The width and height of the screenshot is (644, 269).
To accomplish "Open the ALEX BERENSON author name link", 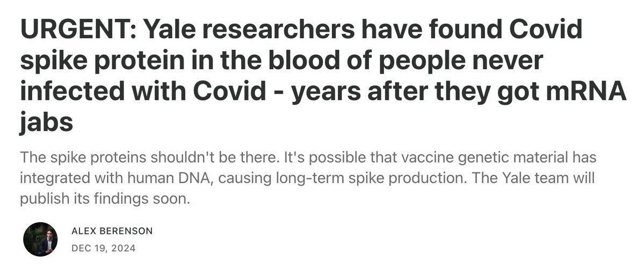I will tap(112, 231).
